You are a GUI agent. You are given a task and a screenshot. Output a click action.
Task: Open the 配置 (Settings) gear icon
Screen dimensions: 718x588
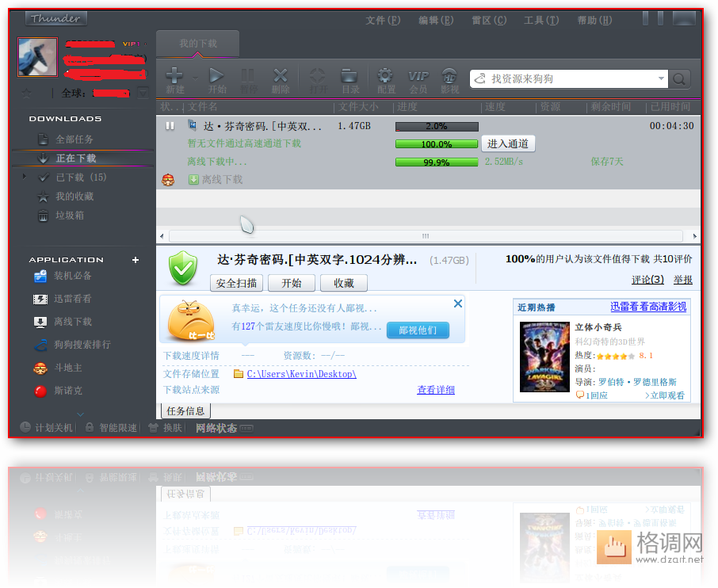click(x=386, y=76)
